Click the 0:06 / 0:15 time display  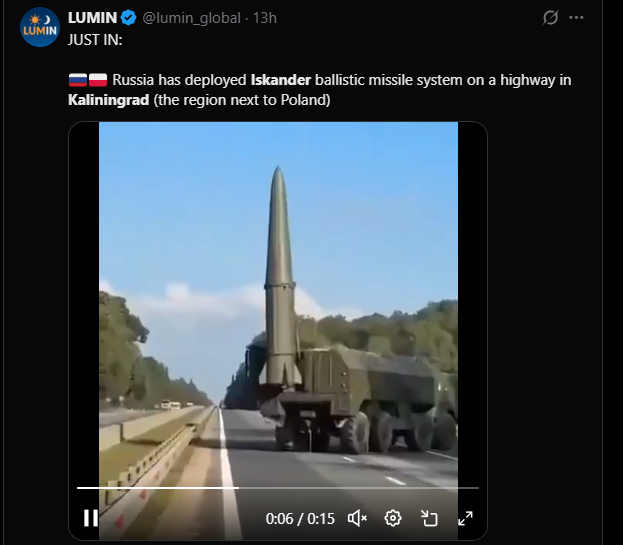pos(300,519)
